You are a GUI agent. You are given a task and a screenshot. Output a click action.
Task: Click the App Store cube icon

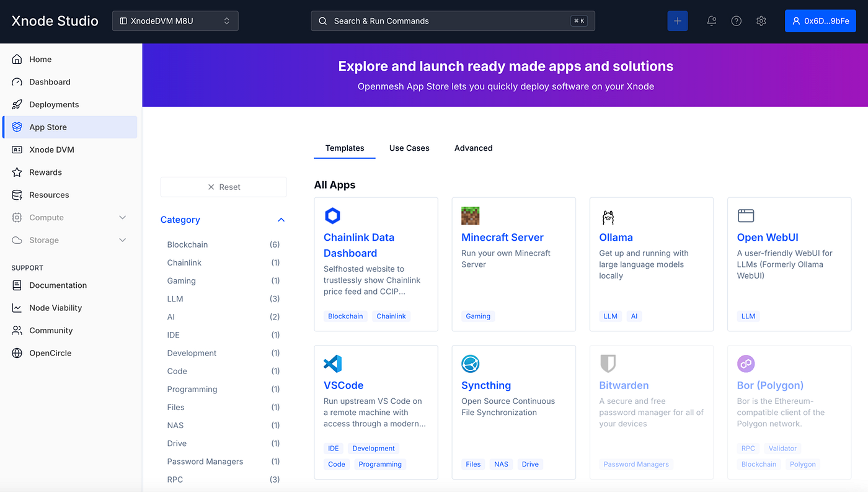coord(17,127)
